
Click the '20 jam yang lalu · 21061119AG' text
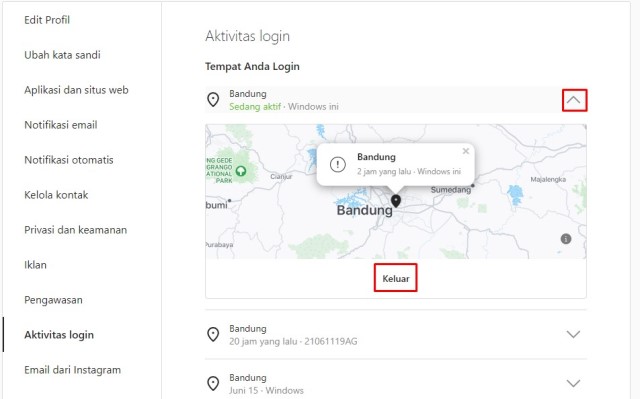(293, 341)
